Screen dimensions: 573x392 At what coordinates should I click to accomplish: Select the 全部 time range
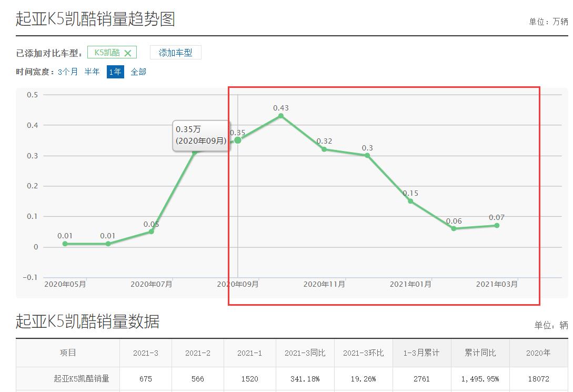point(138,72)
